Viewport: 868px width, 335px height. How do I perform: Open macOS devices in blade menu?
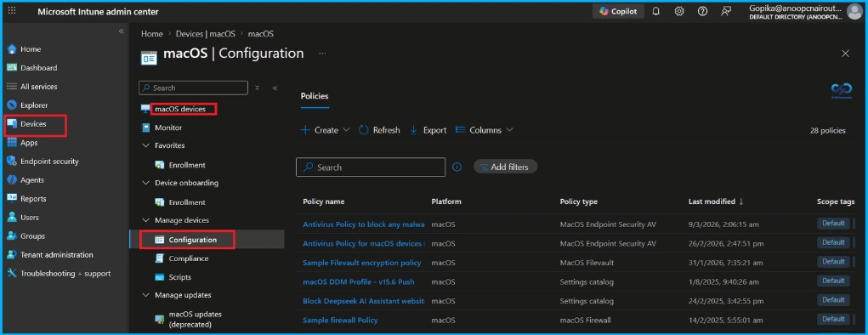(x=179, y=109)
